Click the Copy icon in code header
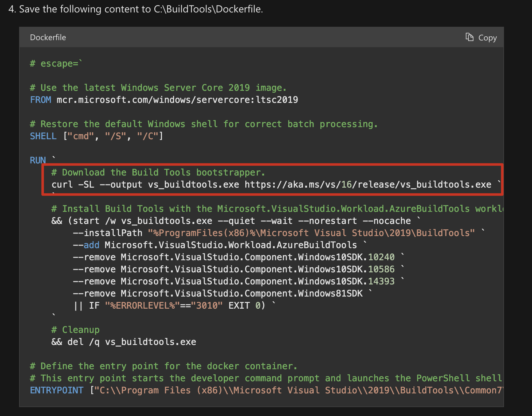The image size is (532, 416). pos(470,37)
